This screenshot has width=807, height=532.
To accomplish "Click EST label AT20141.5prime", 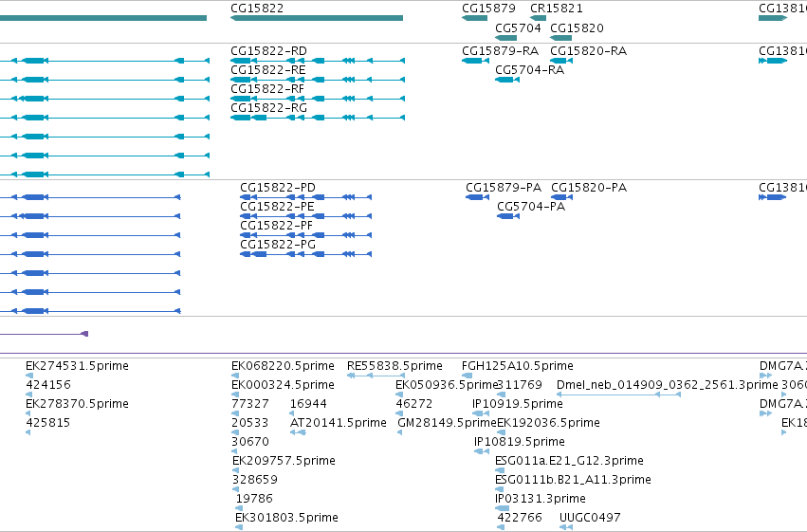I will (x=339, y=423).
